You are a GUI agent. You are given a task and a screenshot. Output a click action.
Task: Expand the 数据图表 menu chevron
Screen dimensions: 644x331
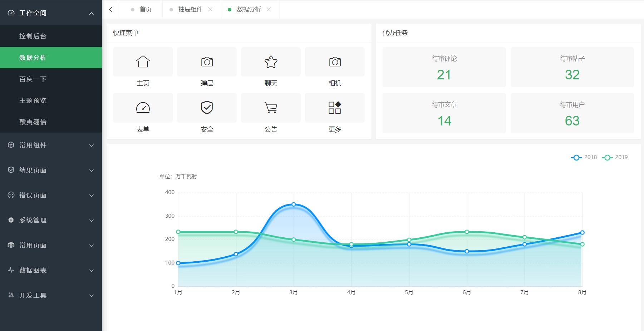[91, 271]
